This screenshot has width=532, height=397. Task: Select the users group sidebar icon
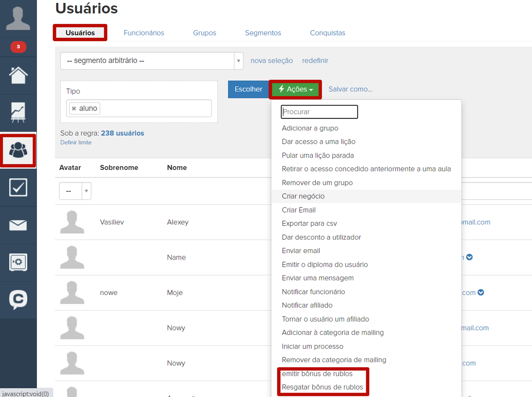[x=18, y=151]
